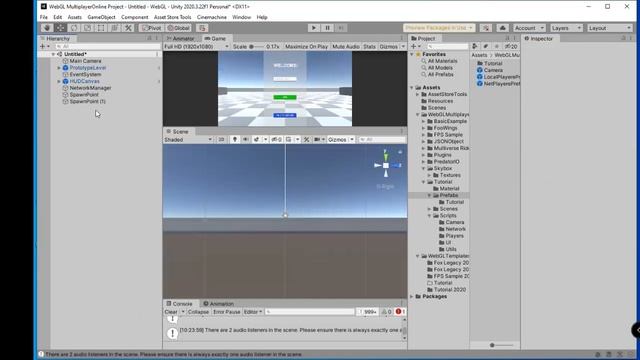
Task: Open the custom editor tools icon
Action: tap(128, 28)
